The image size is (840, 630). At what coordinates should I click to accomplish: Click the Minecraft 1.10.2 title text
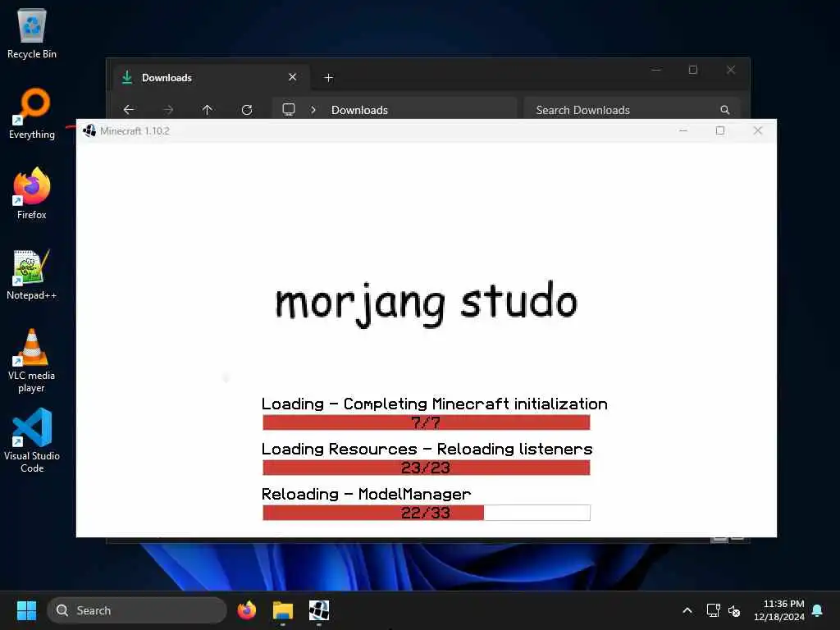pos(135,130)
